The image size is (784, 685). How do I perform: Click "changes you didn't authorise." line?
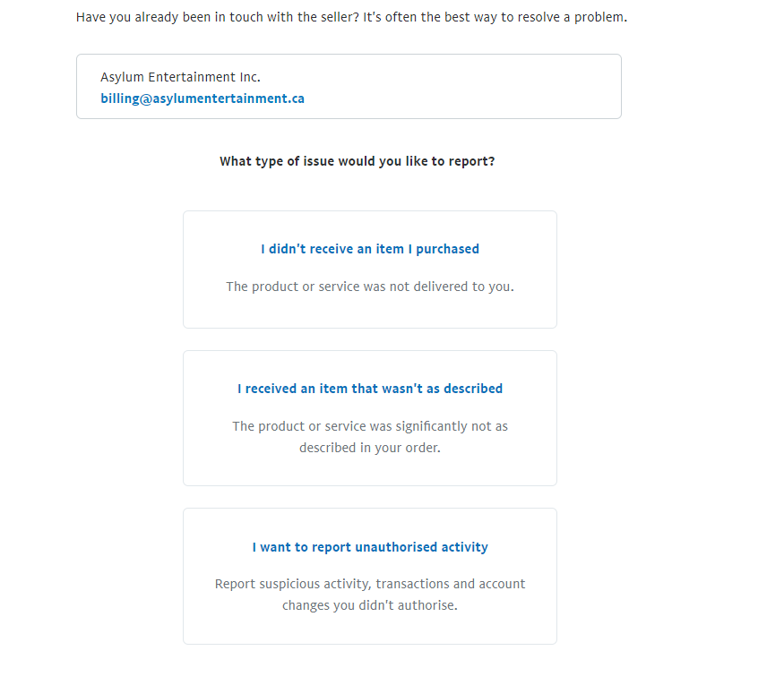[370, 605]
